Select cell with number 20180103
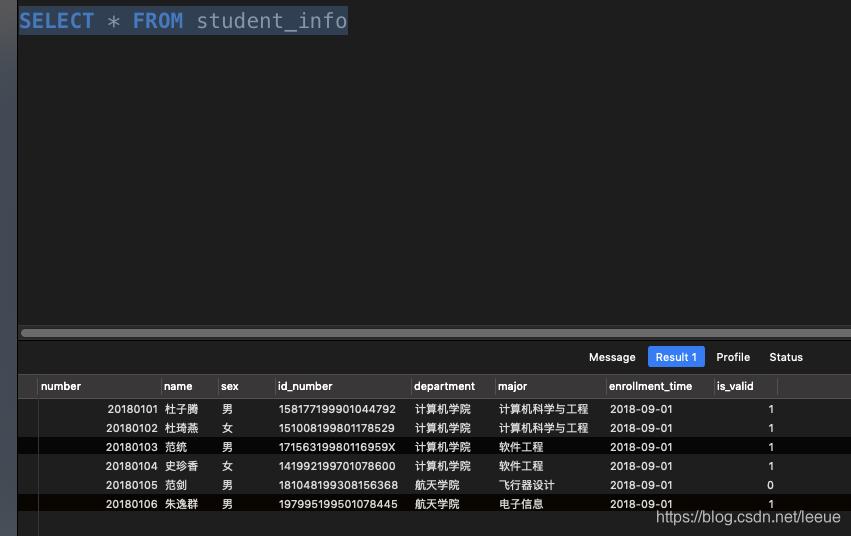 click(x=132, y=447)
